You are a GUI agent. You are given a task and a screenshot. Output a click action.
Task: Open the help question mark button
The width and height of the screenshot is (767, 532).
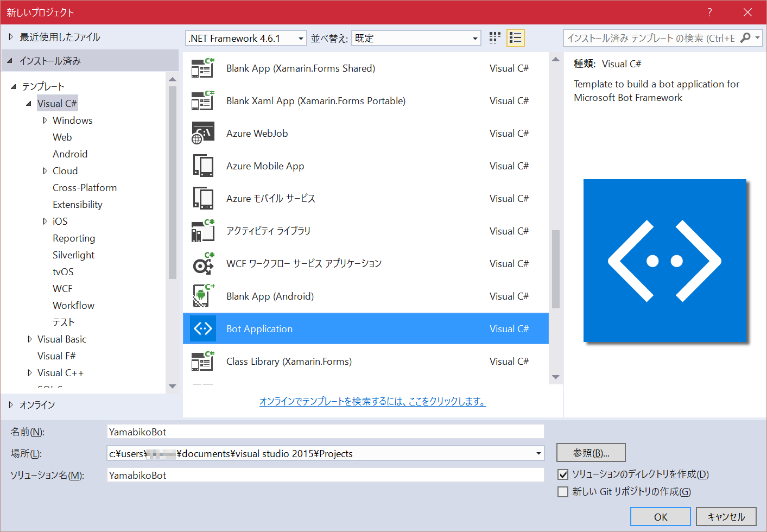(x=709, y=12)
